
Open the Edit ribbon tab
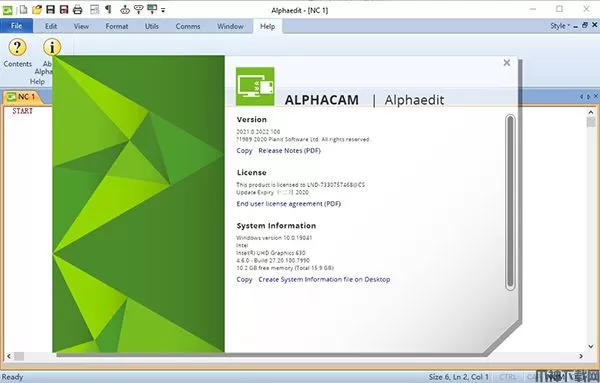51,26
